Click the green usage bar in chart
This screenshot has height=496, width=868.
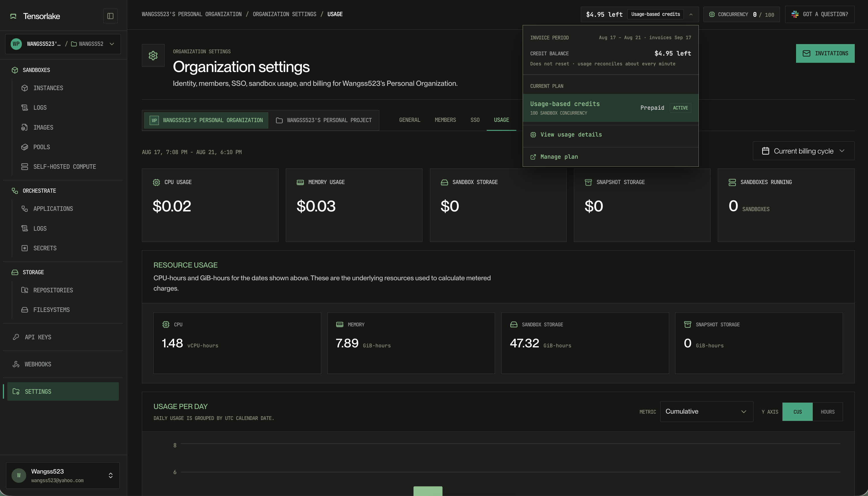click(428, 491)
